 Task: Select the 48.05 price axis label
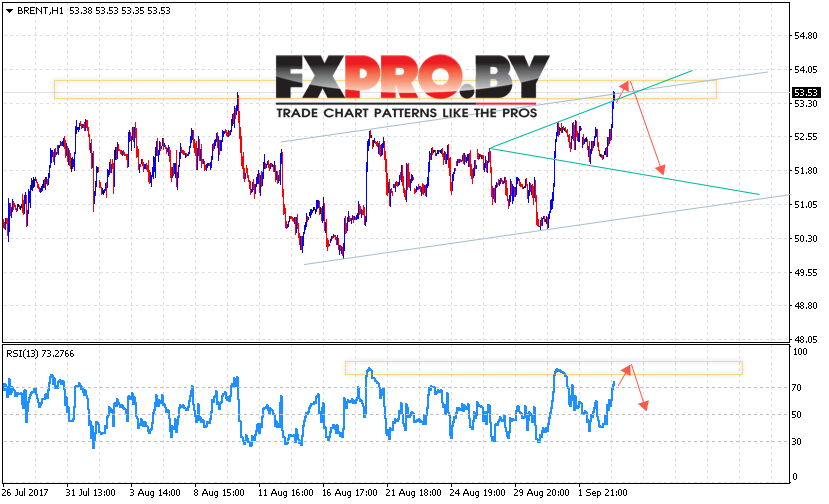coord(806,340)
